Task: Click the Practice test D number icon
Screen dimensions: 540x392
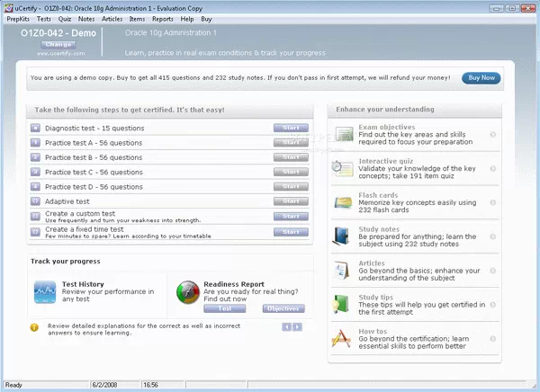Action: pyautogui.click(x=35, y=186)
